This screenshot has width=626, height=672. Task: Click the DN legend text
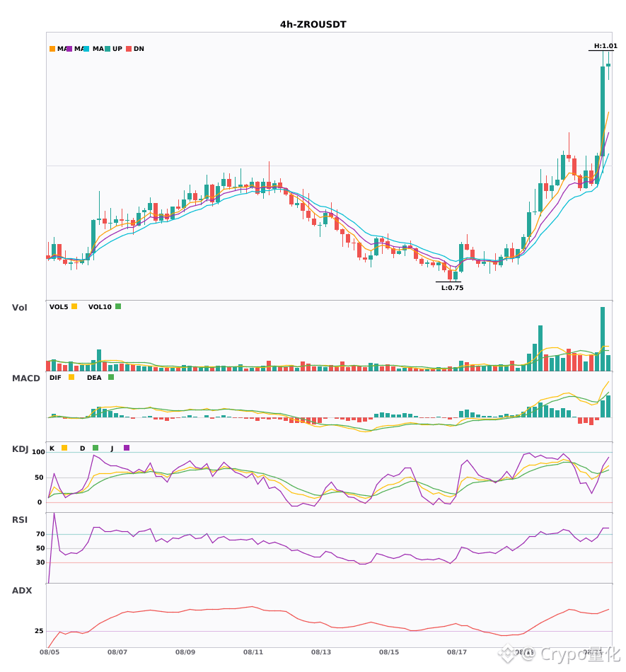tap(139, 49)
